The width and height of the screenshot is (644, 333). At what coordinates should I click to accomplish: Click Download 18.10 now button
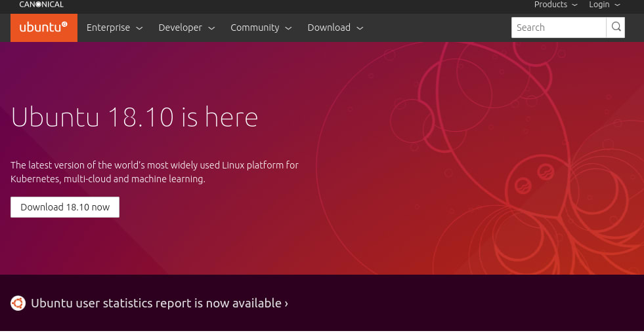(x=65, y=207)
